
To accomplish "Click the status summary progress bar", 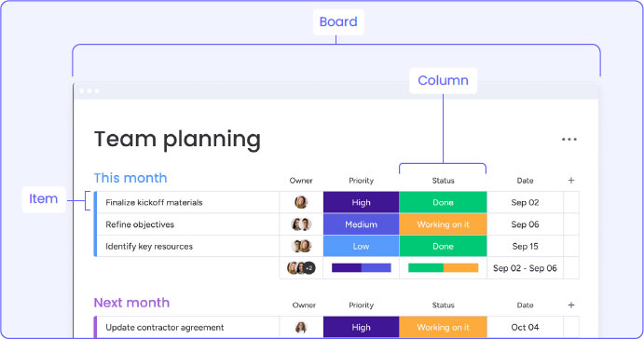I will 444,268.
